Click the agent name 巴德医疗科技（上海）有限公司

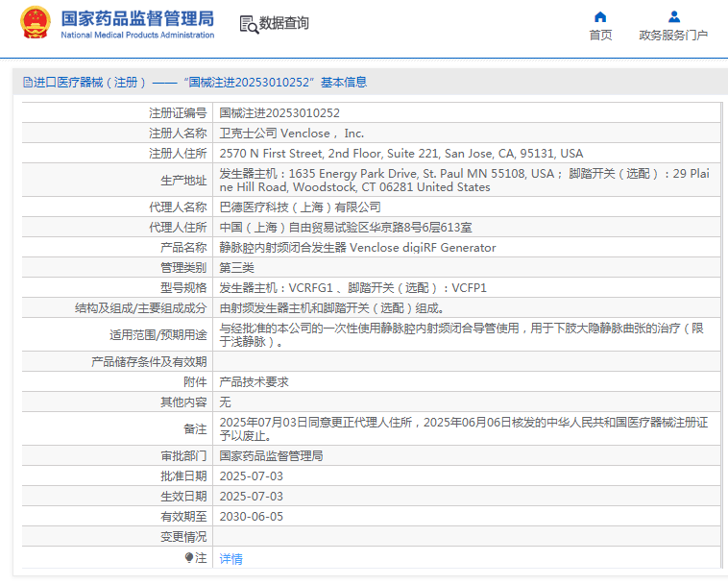[x=300, y=207]
